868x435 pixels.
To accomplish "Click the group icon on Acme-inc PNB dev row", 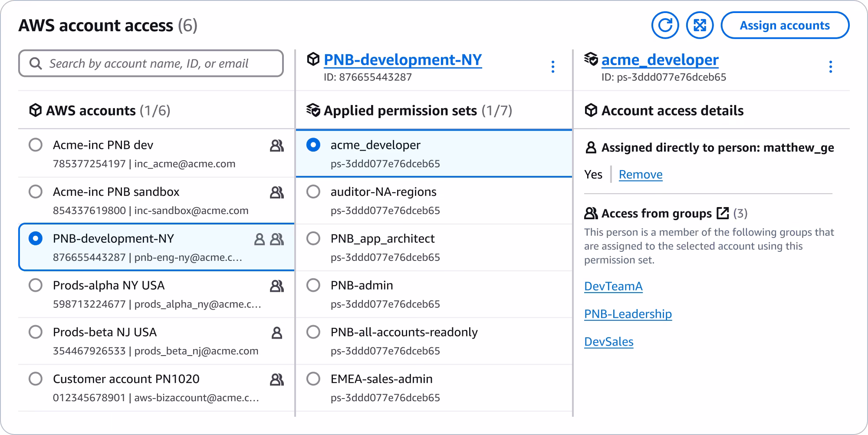I will [x=277, y=145].
